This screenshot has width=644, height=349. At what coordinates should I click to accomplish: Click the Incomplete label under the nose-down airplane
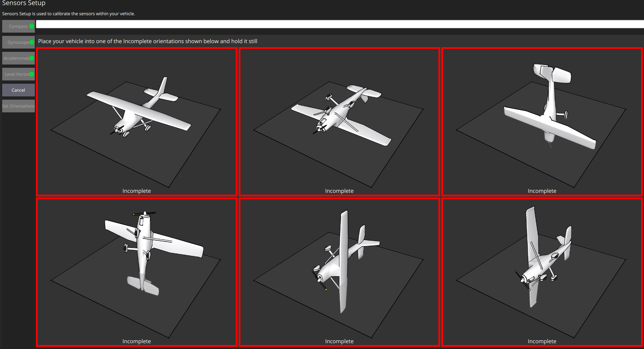542,191
